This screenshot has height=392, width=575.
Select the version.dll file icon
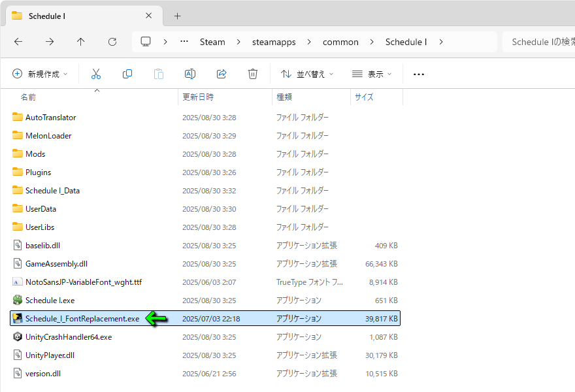[17, 373]
